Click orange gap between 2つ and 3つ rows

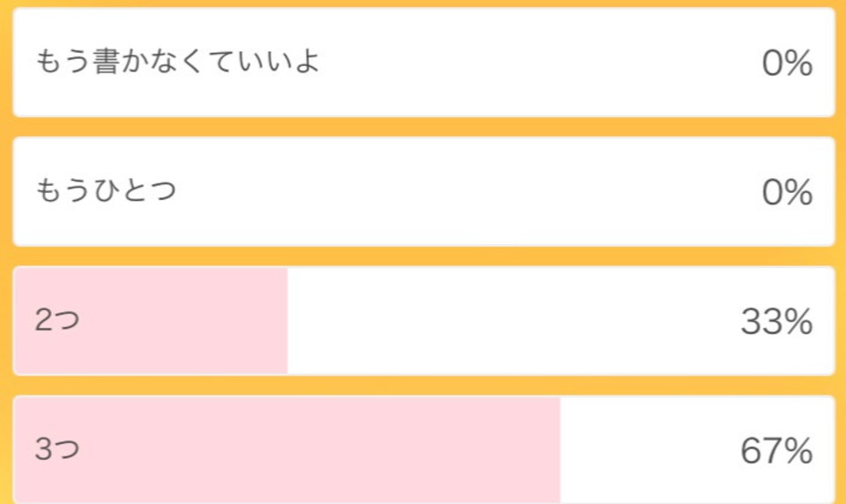point(424,386)
